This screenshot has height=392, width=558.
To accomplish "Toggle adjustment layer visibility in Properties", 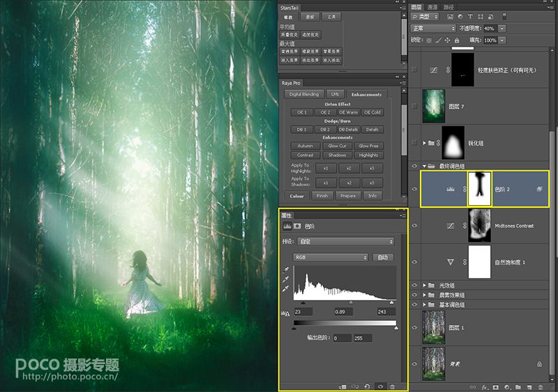I will [x=380, y=386].
